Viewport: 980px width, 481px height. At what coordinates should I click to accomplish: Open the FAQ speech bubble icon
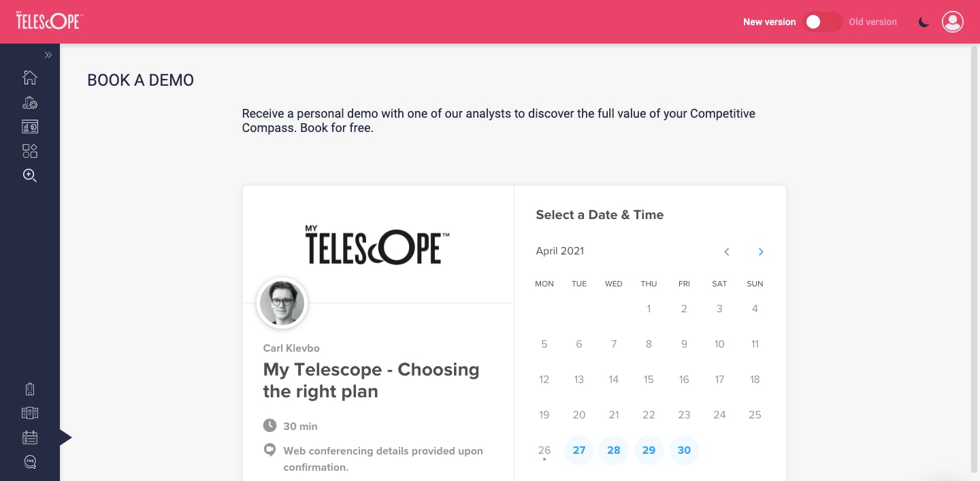click(30, 462)
